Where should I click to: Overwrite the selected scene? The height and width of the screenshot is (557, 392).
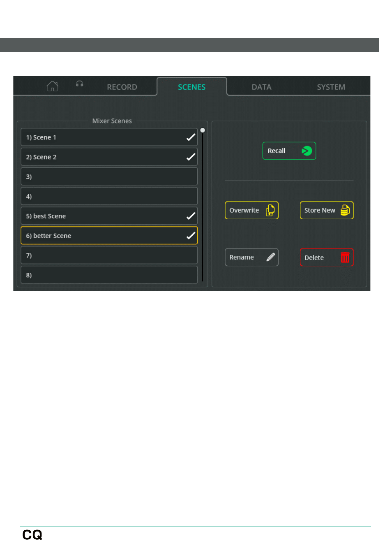click(251, 210)
